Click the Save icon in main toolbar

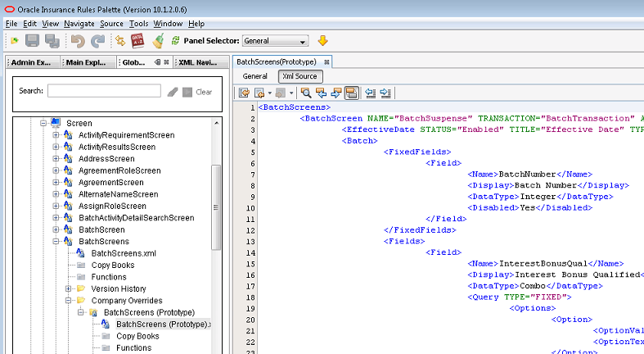(33, 40)
